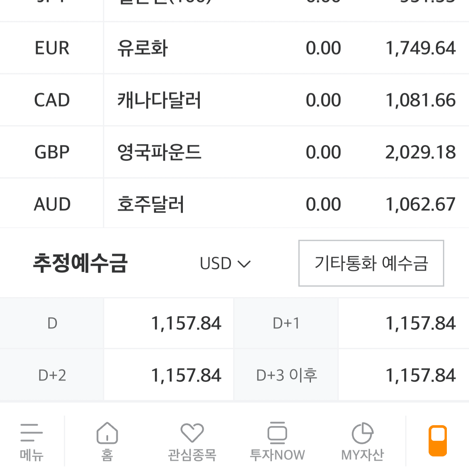This screenshot has height=476, width=469.
Task: Open 관심종목 heart icon
Action: 192,433
